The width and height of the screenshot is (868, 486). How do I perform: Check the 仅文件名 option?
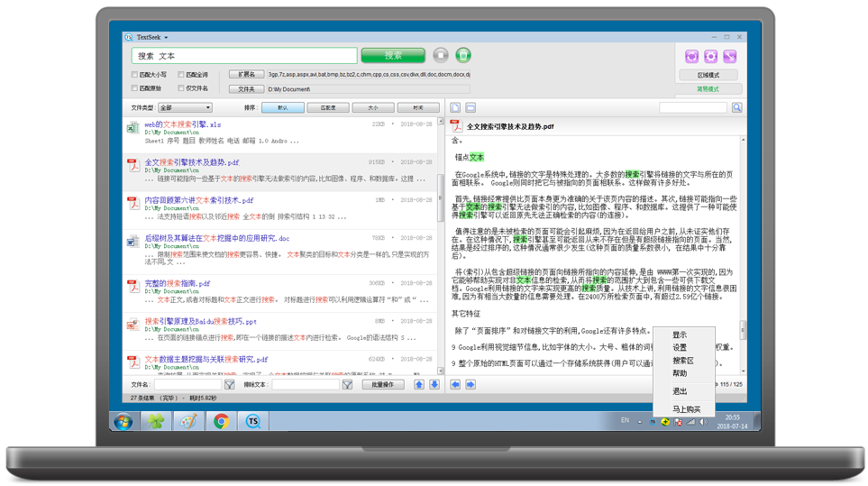pyautogui.click(x=181, y=88)
